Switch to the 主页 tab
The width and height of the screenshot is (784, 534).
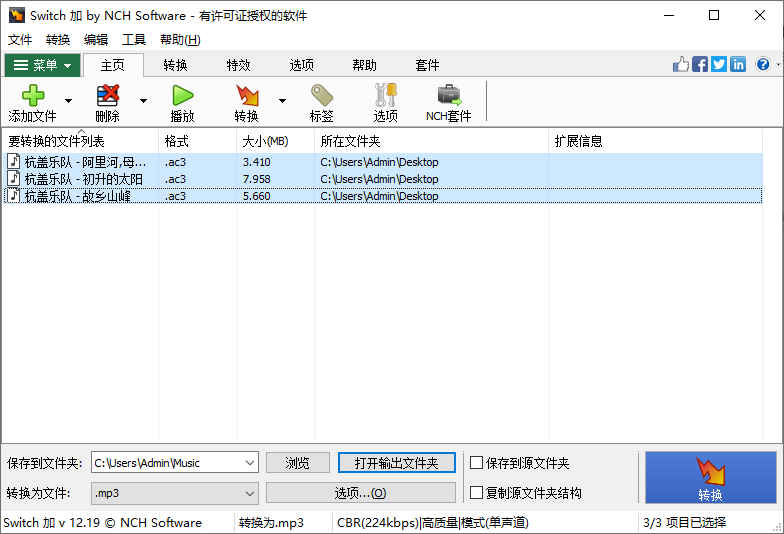tap(113, 65)
